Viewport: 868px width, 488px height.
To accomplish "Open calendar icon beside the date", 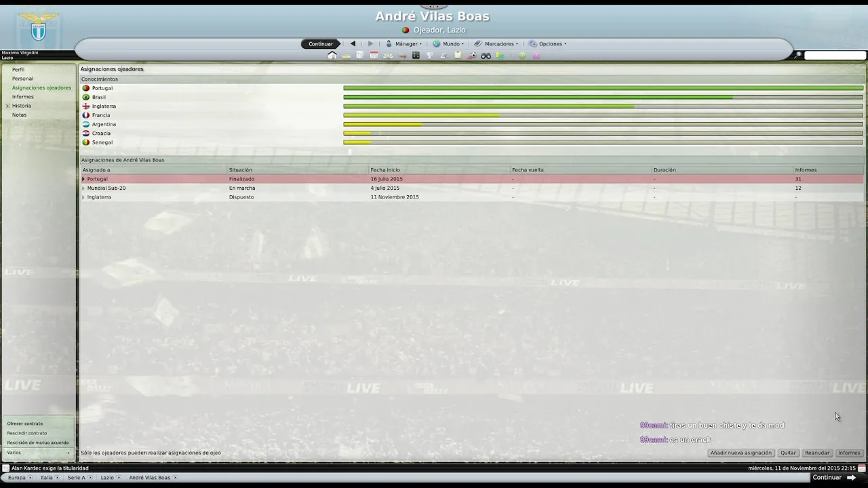I will [x=862, y=468].
